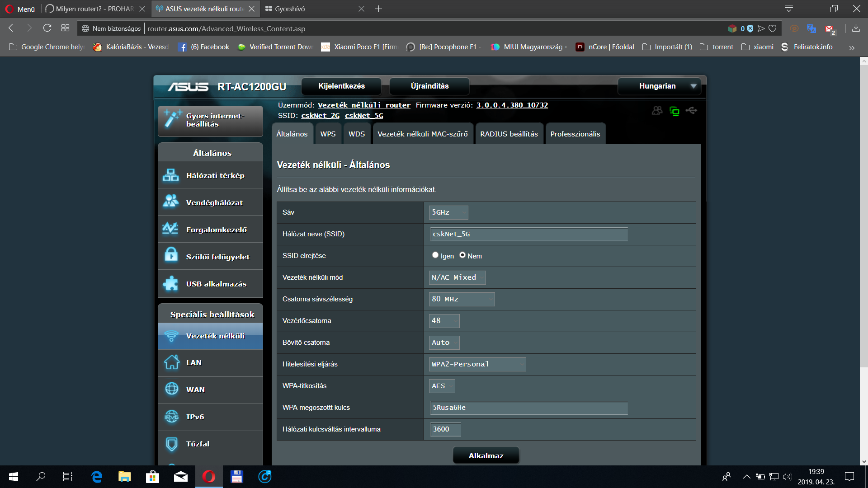Open the Hitelesítési eljárás WPA2-Personal dropdown
The image size is (868, 488).
point(477,364)
